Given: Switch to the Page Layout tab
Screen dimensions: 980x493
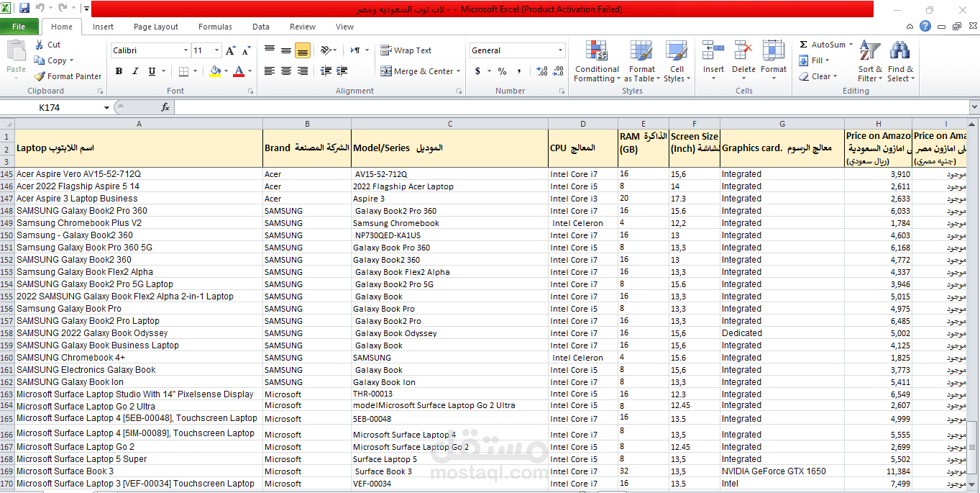Looking at the screenshot, I should pos(156,27).
